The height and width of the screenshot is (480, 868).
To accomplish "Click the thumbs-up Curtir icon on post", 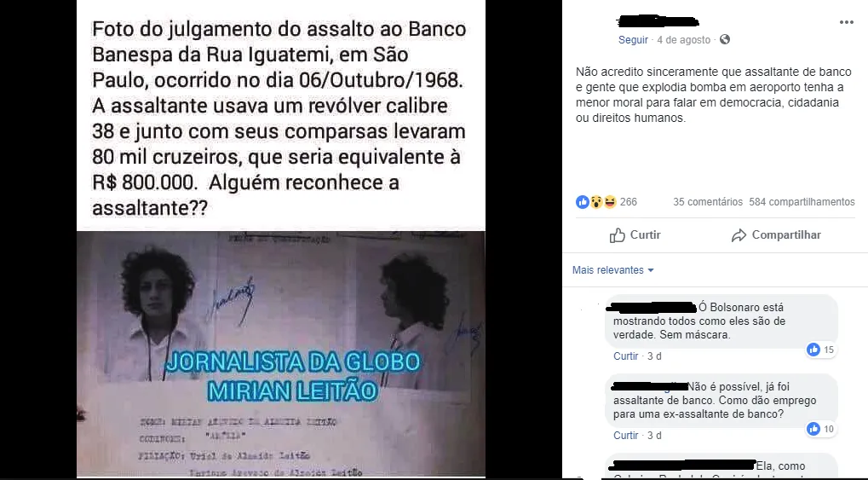I will [618, 235].
